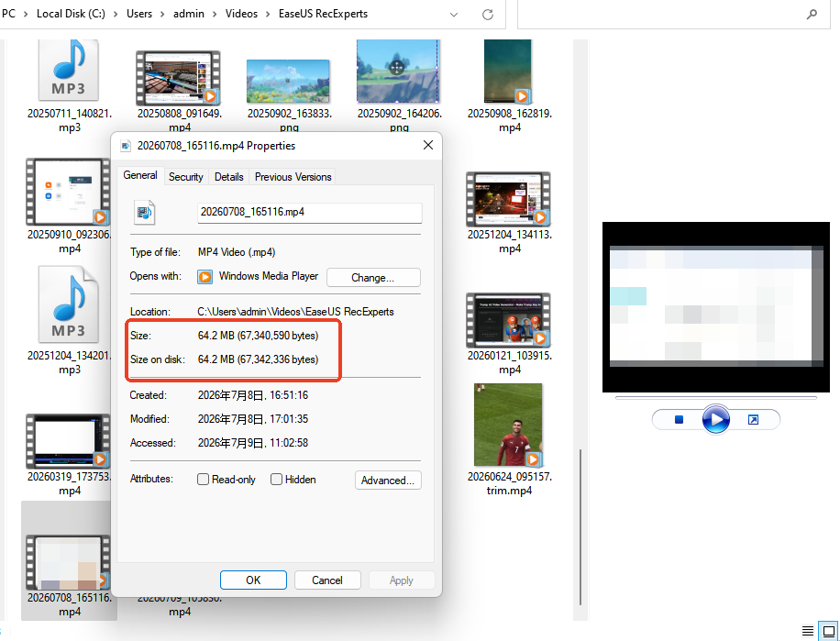Select the 20250908_162819.mp4 video thumbnail

pyautogui.click(x=508, y=71)
